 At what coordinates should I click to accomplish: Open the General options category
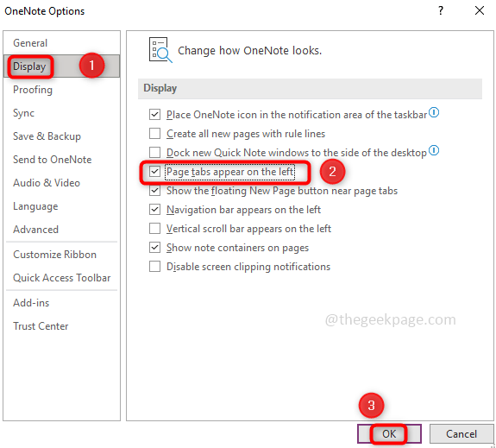click(30, 43)
